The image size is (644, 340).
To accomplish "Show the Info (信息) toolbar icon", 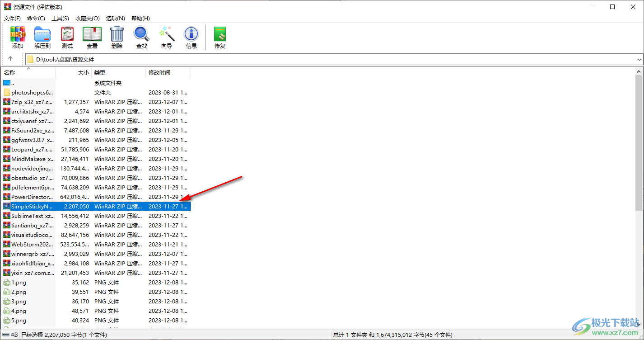I will point(191,38).
